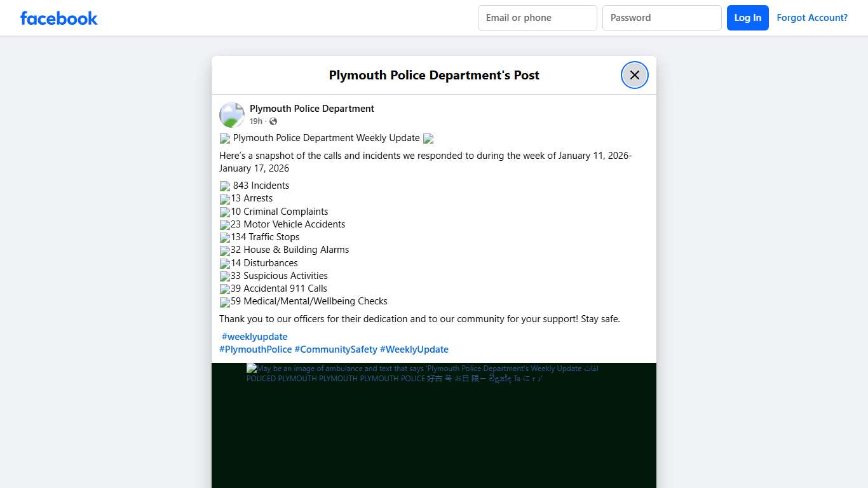868x488 pixels.
Task: Click the broken emoji icon before 134 Traffic Stops
Action: click(225, 237)
